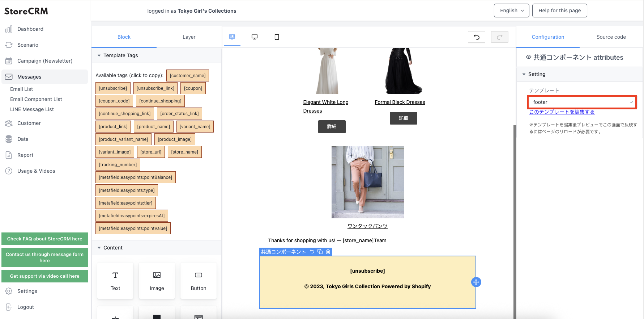Copy the [metafield:easypoints:expiresAt] tag
This screenshot has height=319, width=644.
(x=132, y=216)
